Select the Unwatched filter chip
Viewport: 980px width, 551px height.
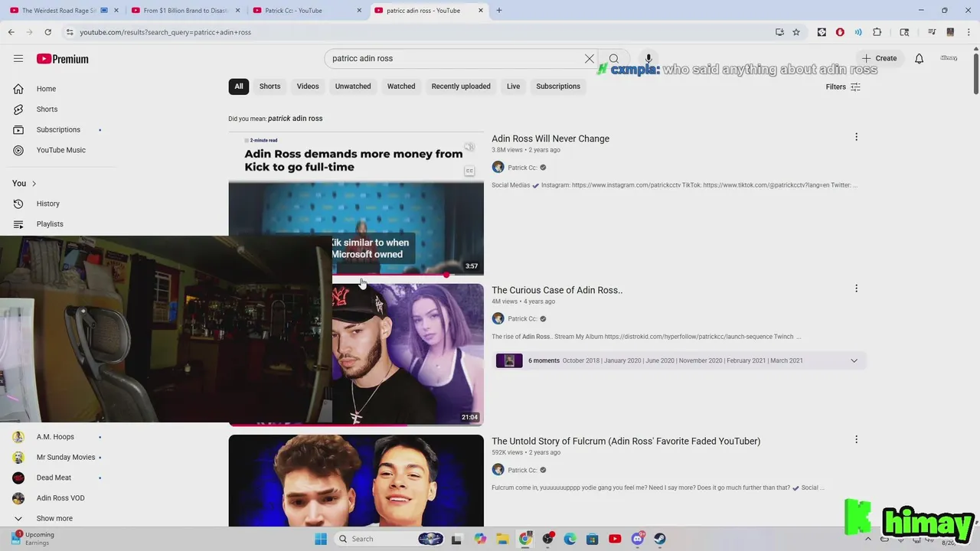[x=353, y=86]
